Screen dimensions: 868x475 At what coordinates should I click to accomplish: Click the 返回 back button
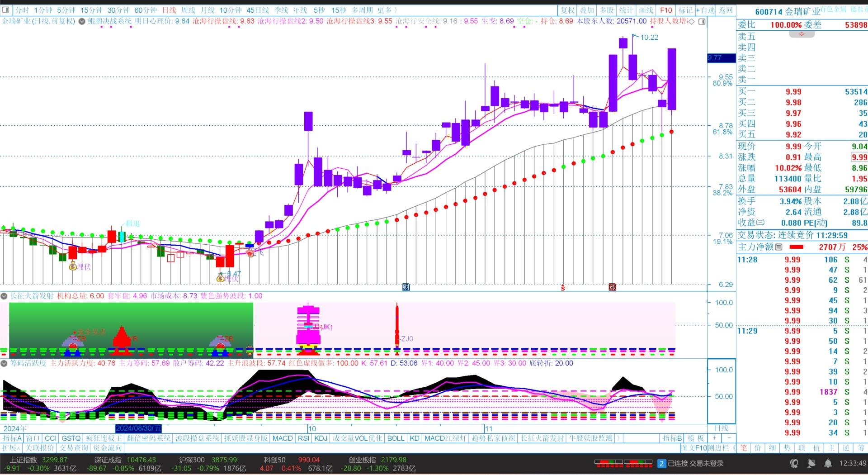[x=726, y=10]
